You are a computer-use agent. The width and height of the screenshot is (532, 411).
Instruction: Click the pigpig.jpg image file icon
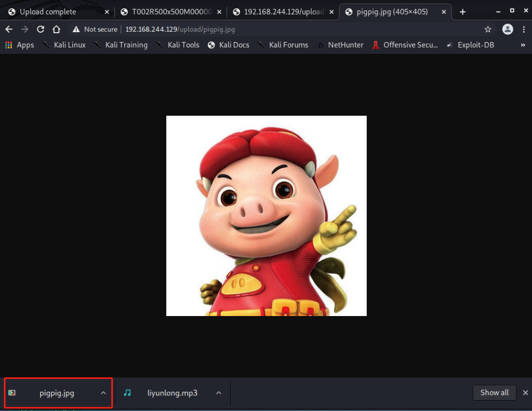[x=12, y=393]
